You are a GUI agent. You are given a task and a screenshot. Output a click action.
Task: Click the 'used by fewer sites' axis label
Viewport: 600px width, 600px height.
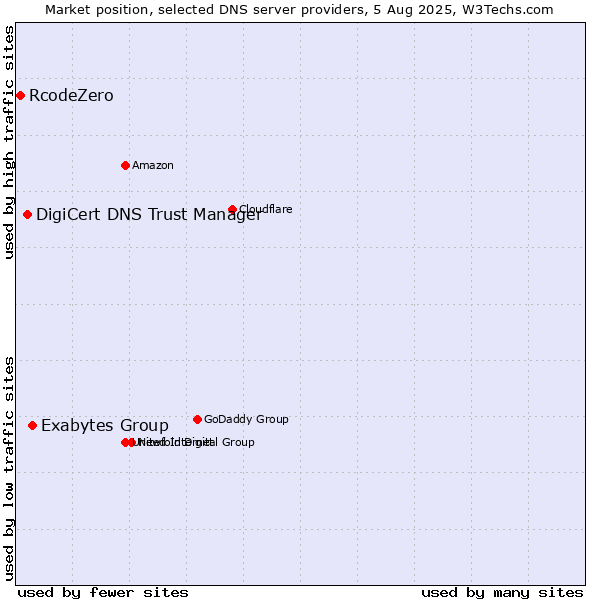point(103,593)
